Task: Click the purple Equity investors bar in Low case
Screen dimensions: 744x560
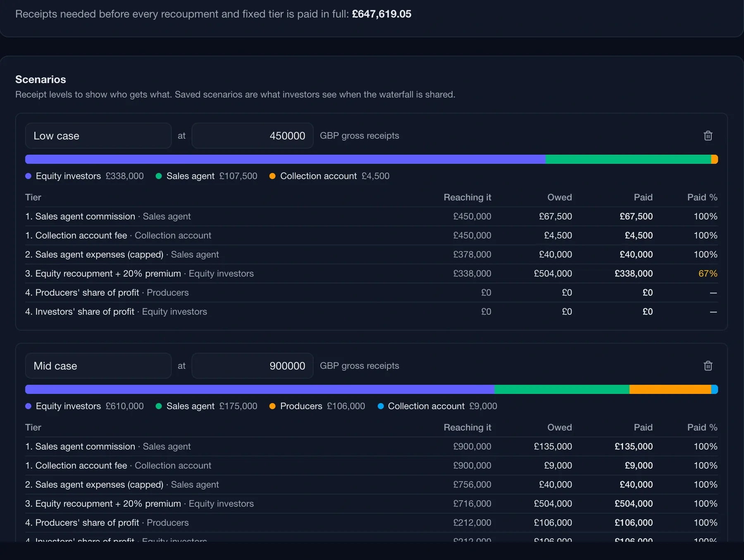Action: click(x=285, y=159)
